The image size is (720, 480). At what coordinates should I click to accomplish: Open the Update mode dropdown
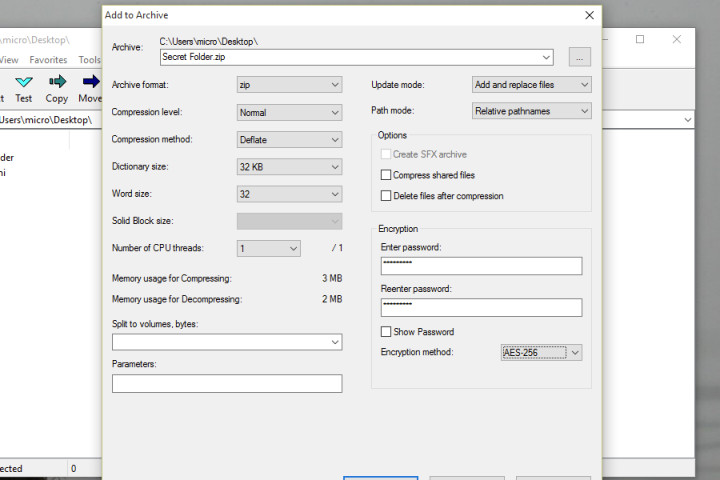point(531,85)
